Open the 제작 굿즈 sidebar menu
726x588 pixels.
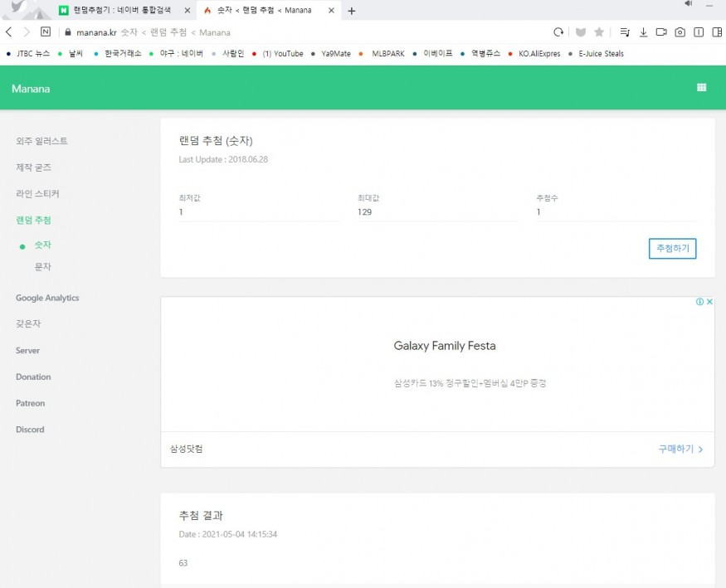(x=34, y=168)
